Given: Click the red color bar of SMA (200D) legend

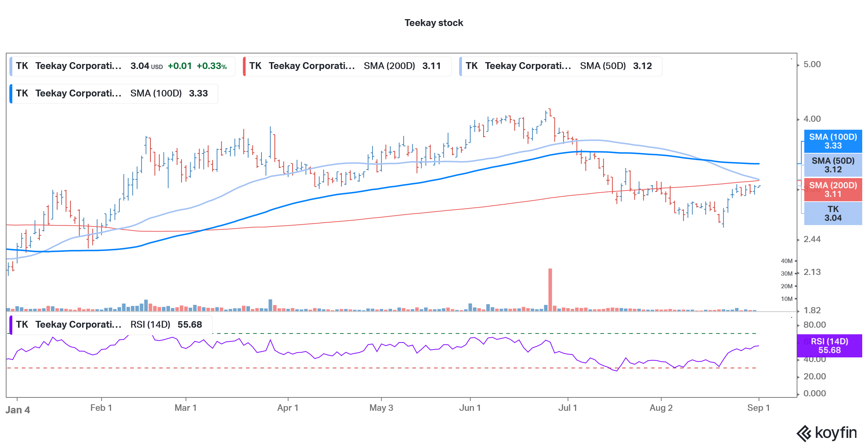Looking at the screenshot, I should [244, 66].
